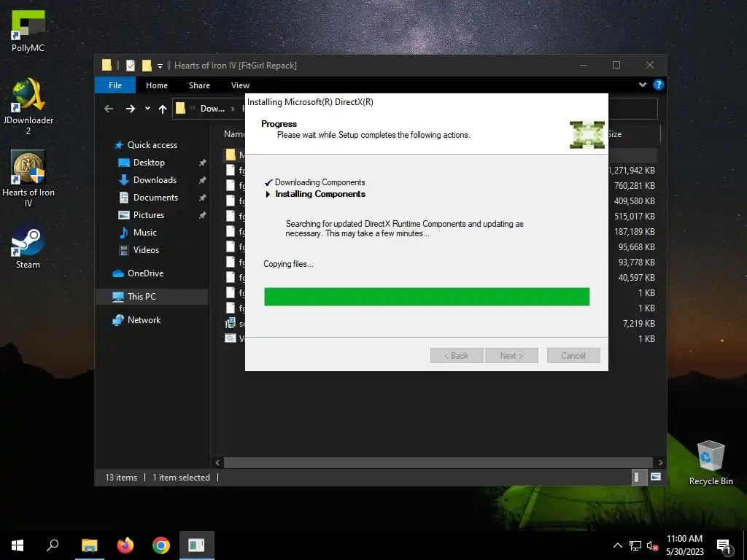
Task: Open the File tab in Explorer
Action: pyautogui.click(x=115, y=85)
